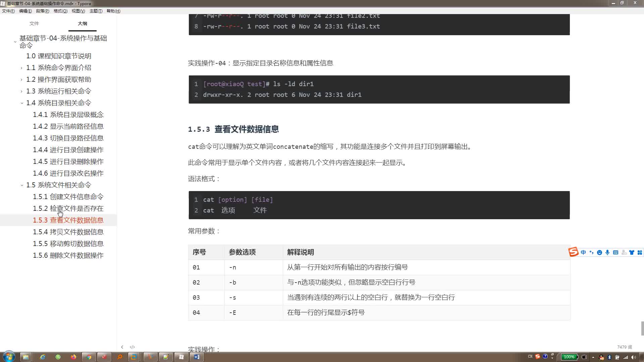
Task: Launch Firefox from the taskbar
Action: click(73, 357)
